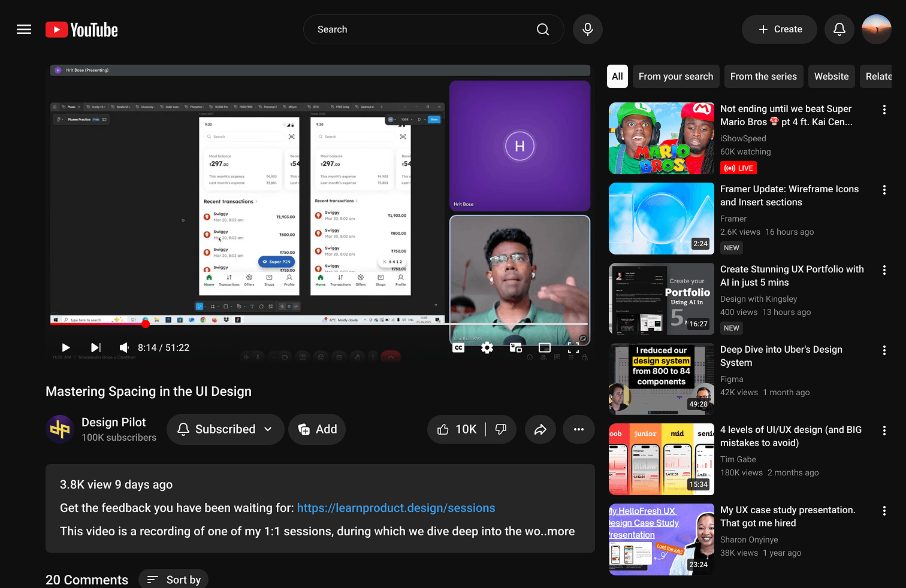Open account menu via profile avatar
The height and width of the screenshot is (588, 906).
point(877,29)
